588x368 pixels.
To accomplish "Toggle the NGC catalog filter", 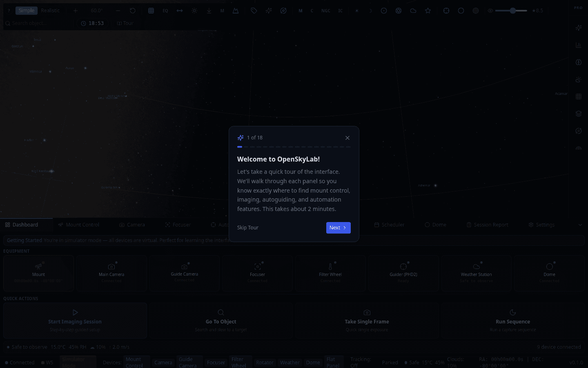I will click(x=326, y=11).
